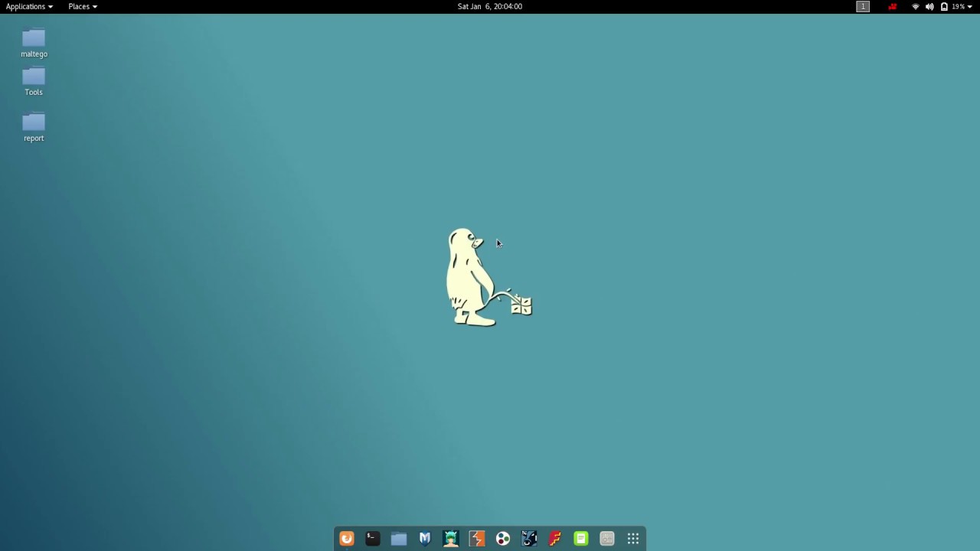This screenshot has height=551, width=980.
Task: Launch BeEF from the dock
Action: (x=529, y=539)
